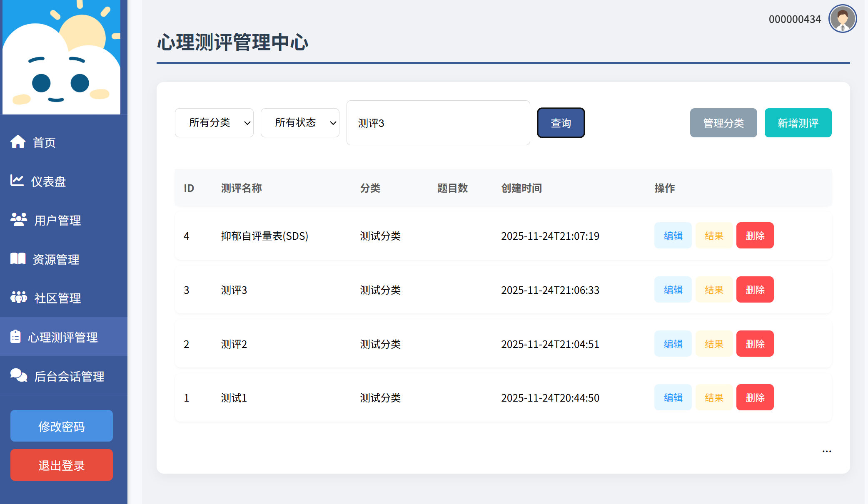The height and width of the screenshot is (504, 868).
Task: Open 用户管理 in the sidebar
Action: [x=57, y=220]
